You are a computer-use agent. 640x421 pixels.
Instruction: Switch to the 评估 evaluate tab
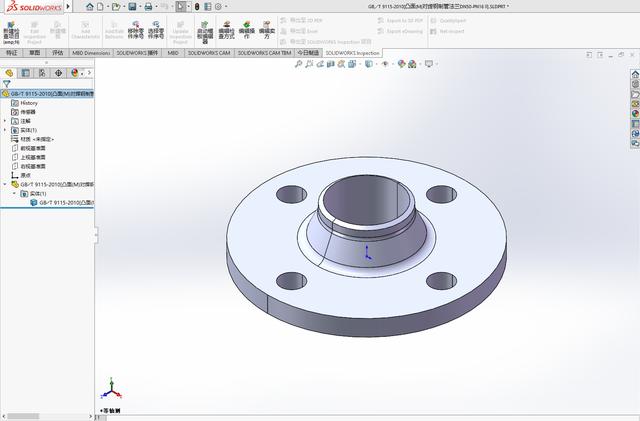(x=58, y=53)
